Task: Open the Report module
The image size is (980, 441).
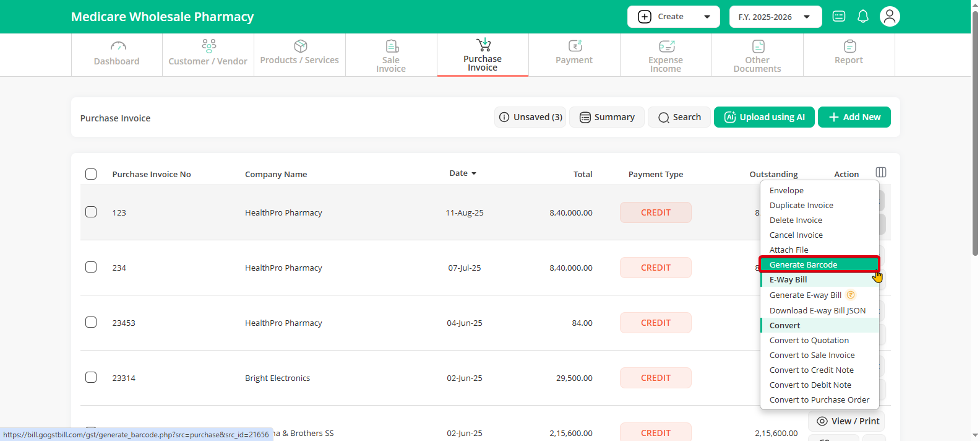Action: pyautogui.click(x=849, y=54)
